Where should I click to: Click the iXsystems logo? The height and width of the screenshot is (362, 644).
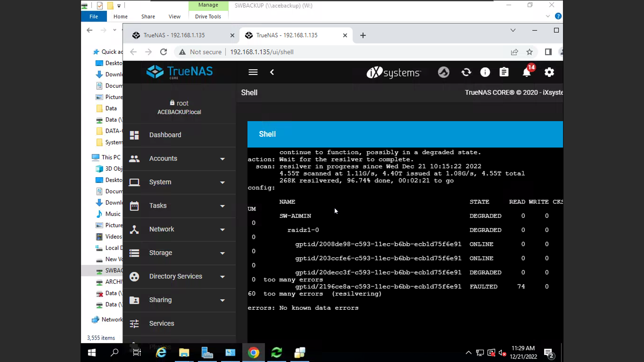tap(393, 72)
